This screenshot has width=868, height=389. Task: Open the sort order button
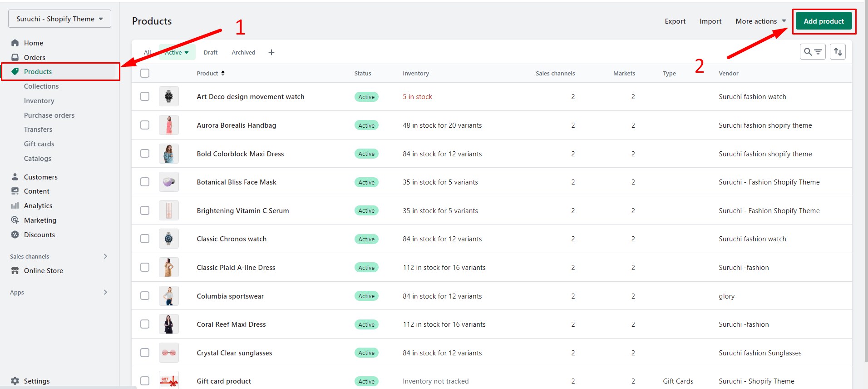click(838, 52)
